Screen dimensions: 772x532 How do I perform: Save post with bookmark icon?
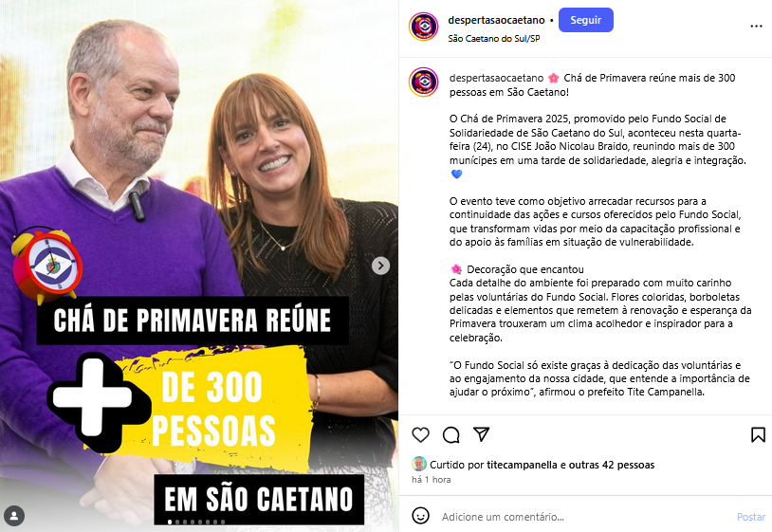pyautogui.click(x=758, y=434)
